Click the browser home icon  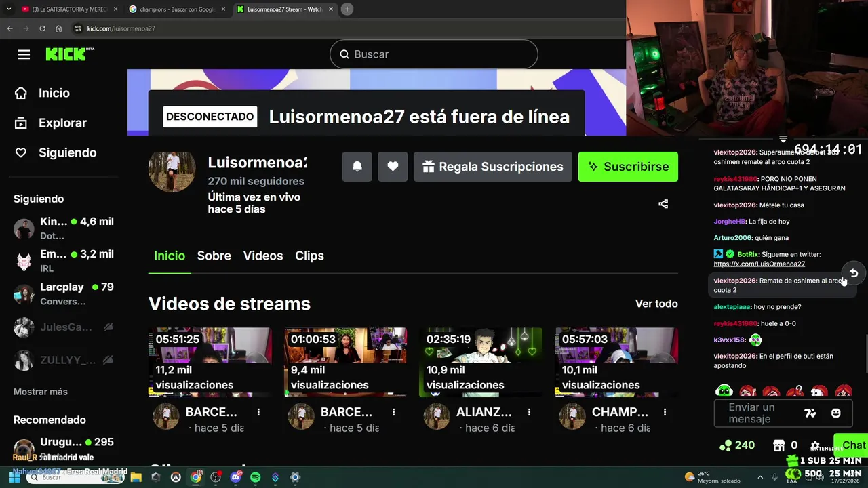tap(58, 28)
